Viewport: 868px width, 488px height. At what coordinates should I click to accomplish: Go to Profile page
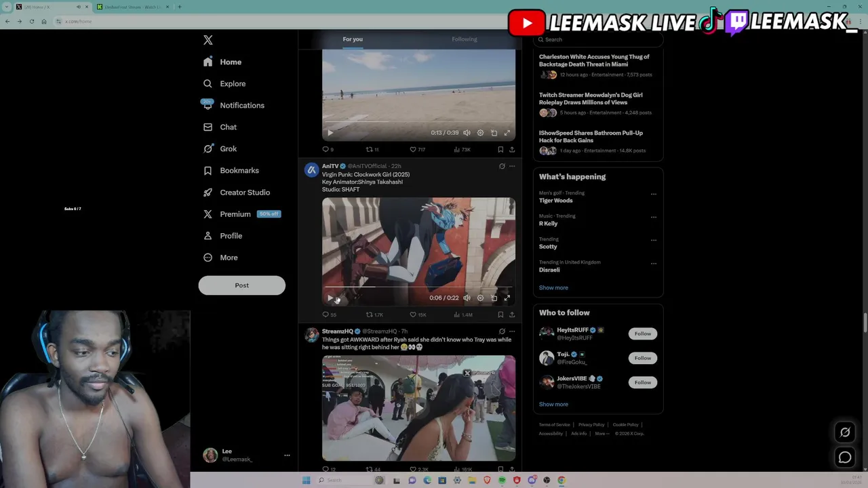[222, 235]
